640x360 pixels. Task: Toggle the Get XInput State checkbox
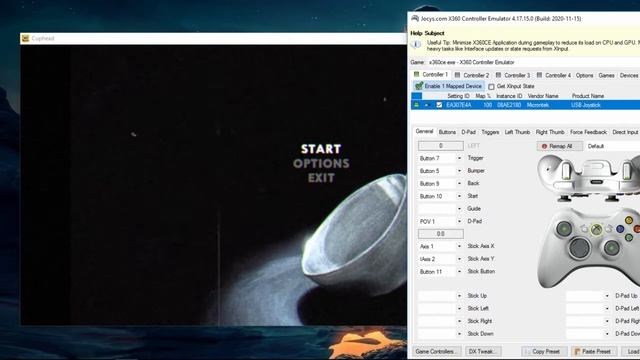(x=491, y=87)
